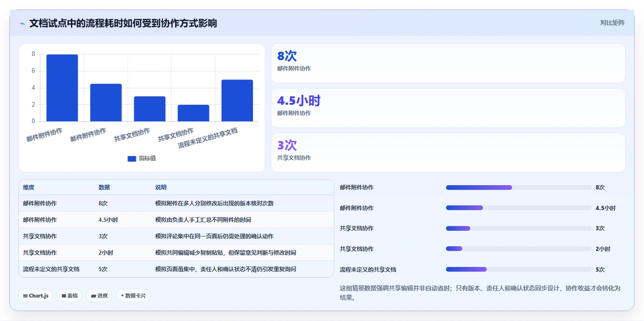The image size is (644, 321).
Task: Click 模拟附件在多人分别修改后出现的版本核对次数 description
Action: click(x=215, y=204)
